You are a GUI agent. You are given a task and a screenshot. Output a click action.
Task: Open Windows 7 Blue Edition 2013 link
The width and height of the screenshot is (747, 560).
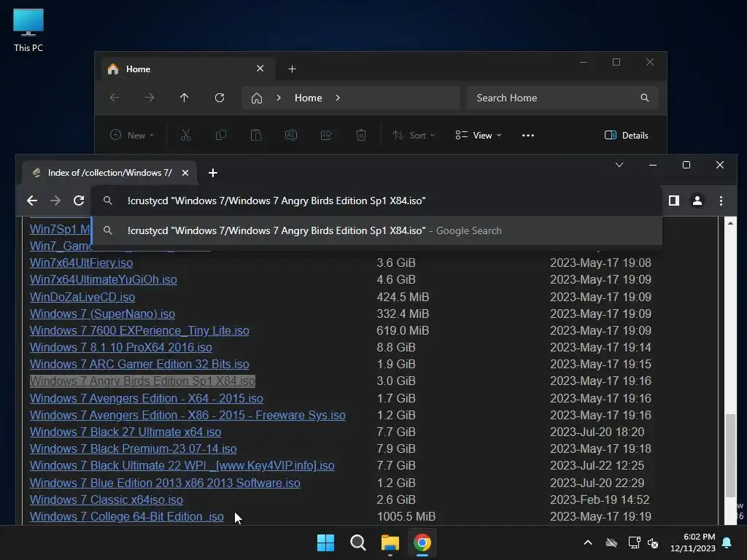[165, 483]
